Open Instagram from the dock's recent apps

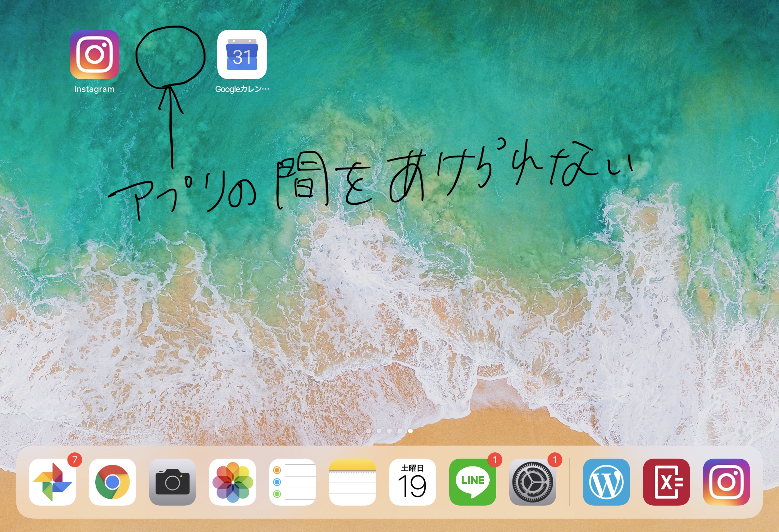tap(726, 482)
